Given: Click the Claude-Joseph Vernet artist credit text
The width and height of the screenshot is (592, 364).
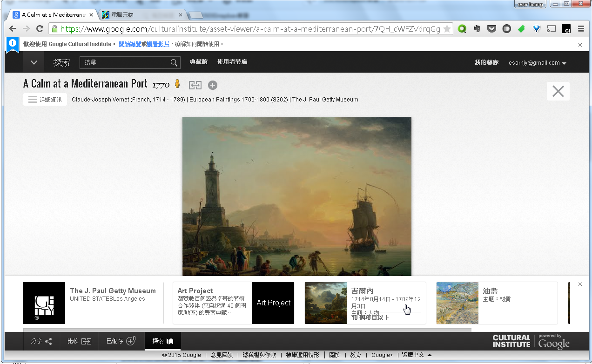Looking at the screenshot, I should click(129, 100).
